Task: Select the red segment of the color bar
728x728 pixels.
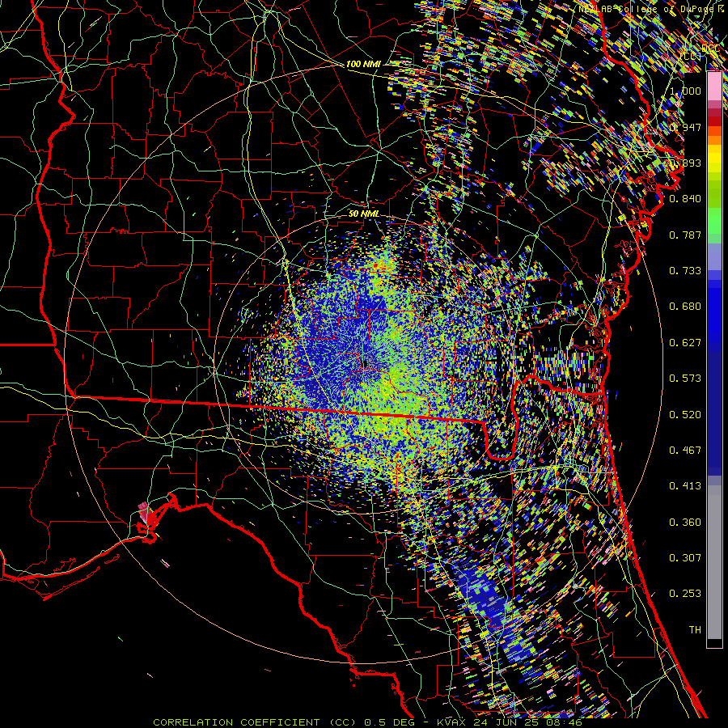Action: coord(714,121)
